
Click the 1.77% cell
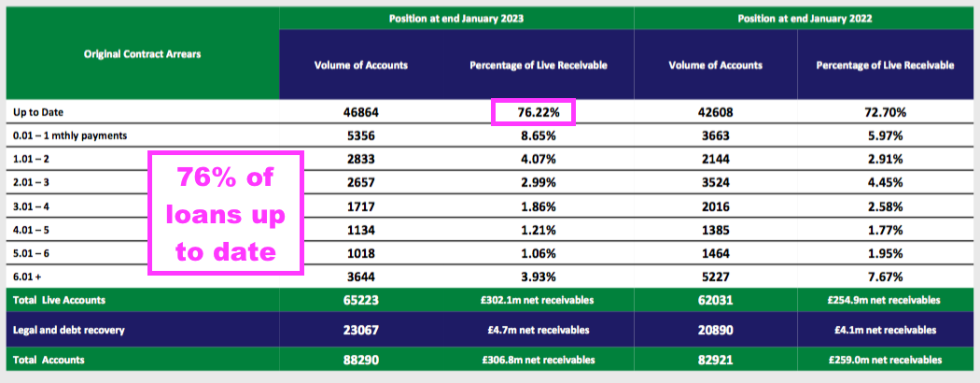tap(885, 230)
